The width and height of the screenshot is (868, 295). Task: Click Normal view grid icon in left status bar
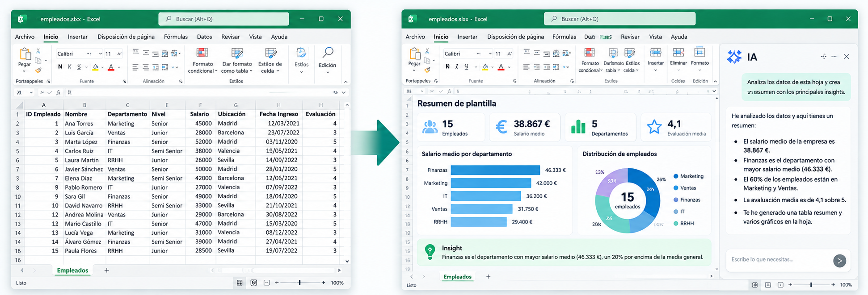tap(240, 283)
